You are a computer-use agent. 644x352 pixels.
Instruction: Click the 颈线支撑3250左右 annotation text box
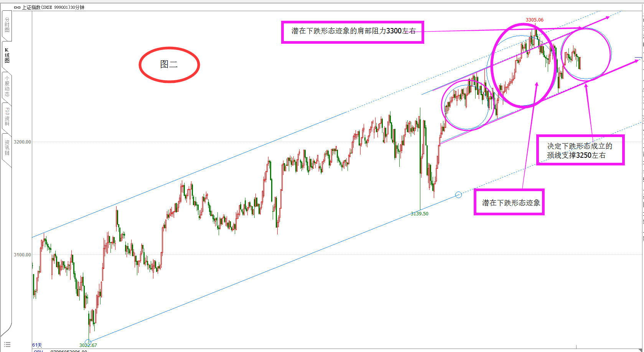click(580, 150)
